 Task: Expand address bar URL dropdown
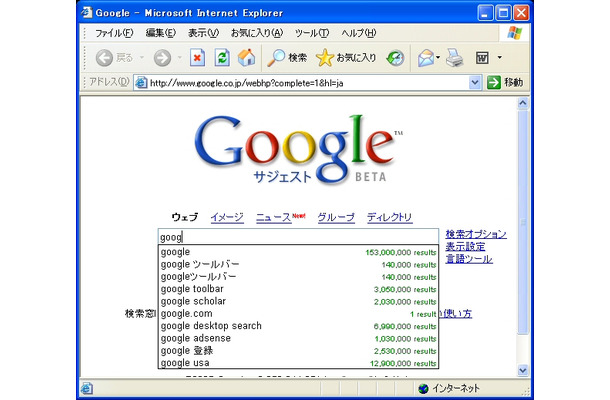click(474, 82)
